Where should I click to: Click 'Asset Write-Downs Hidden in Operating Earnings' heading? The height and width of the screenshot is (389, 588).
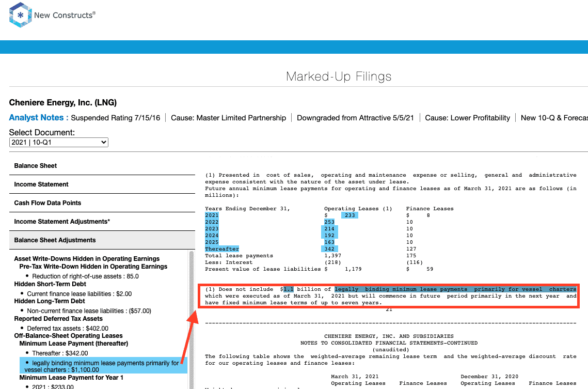(x=87, y=259)
